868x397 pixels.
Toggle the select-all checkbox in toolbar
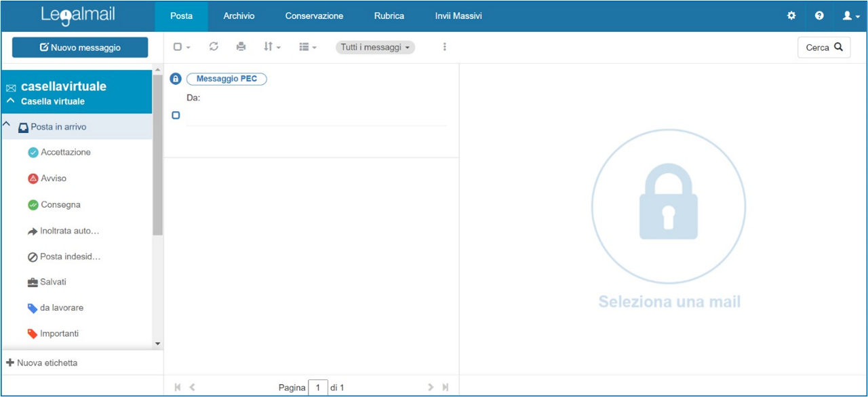tap(178, 47)
